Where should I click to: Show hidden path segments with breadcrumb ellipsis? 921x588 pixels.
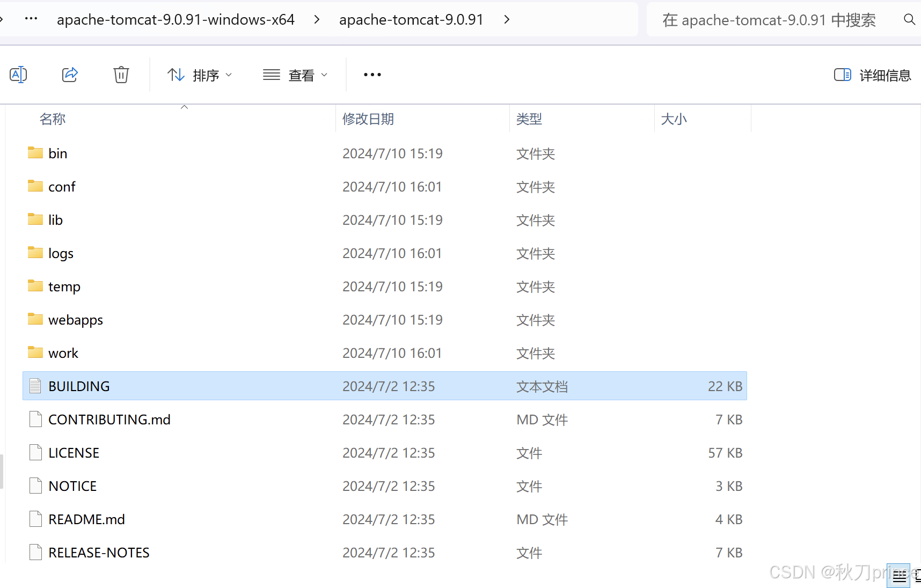pyautogui.click(x=31, y=19)
